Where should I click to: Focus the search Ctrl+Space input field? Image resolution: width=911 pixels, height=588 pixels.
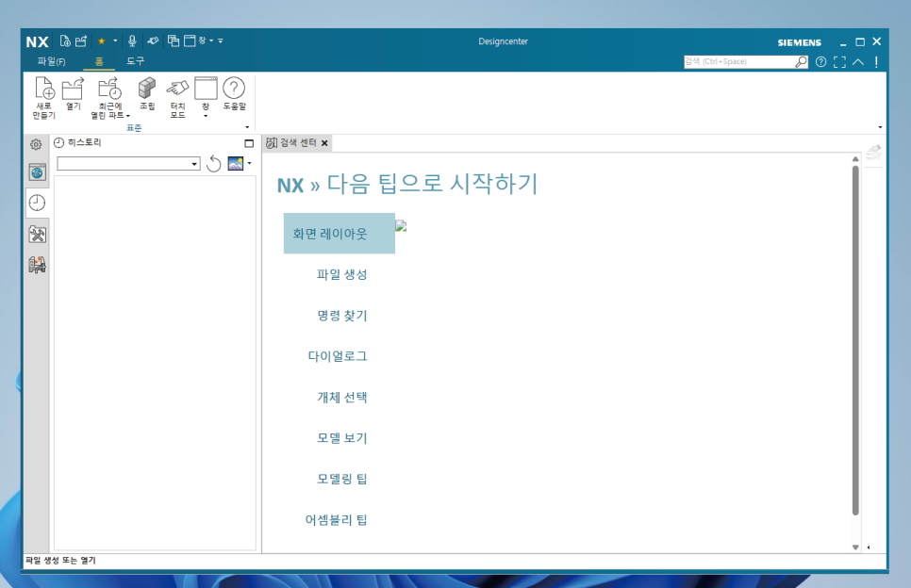click(738, 61)
